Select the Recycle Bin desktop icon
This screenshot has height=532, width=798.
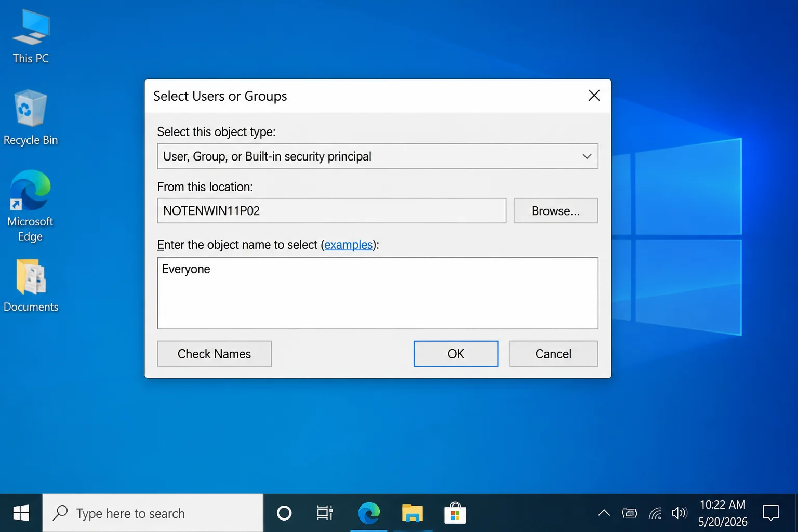click(31, 118)
